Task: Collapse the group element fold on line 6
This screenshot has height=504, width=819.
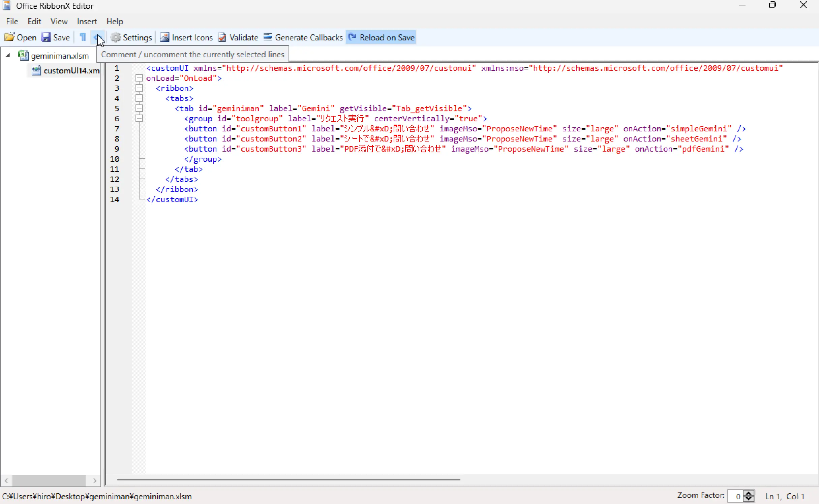Action: pyautogui.click(x=139, y=119)
